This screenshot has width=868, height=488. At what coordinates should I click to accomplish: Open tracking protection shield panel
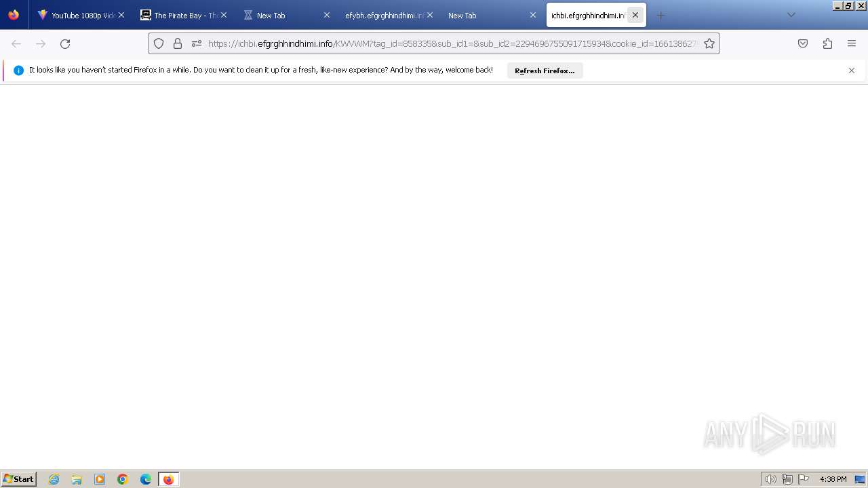pos(159,43)
